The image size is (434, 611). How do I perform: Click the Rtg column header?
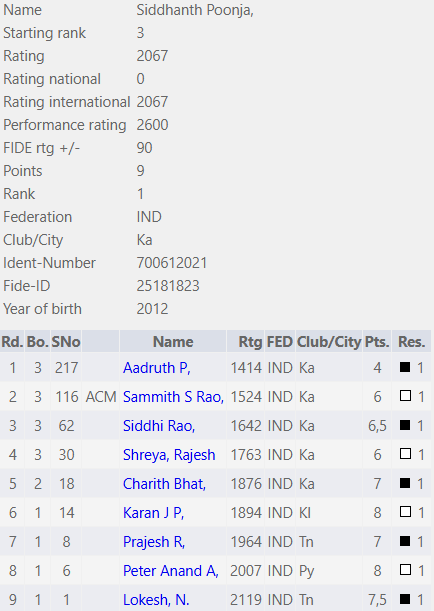point(250,342)
